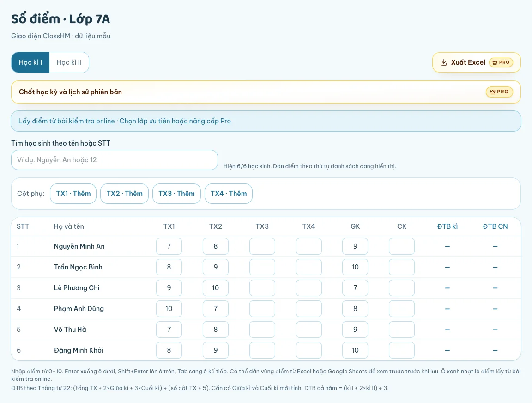The height and width of the screenshot is (403, 532).
Task: Click empty TX4 cell for Trần Ngọc Bình
Action: point(309,267)
